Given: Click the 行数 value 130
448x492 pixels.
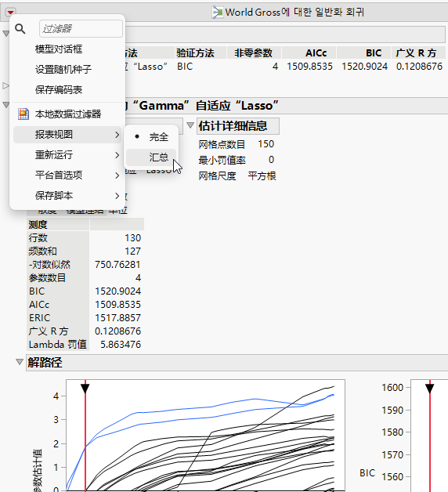Looking at the screenshot, I should (132, 238).
